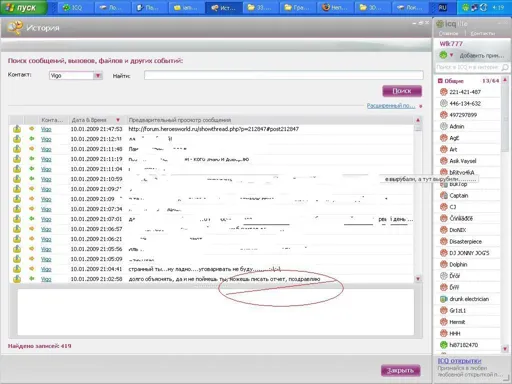Sort by the Контакт column header
Screen dimensions: 512x384
[x=52, y=120]
